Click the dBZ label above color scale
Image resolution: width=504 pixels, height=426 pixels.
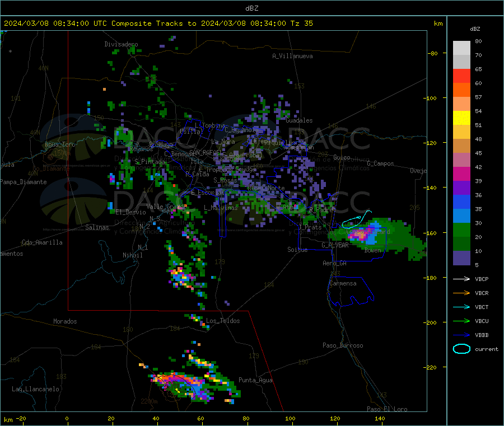click(475, 29)
